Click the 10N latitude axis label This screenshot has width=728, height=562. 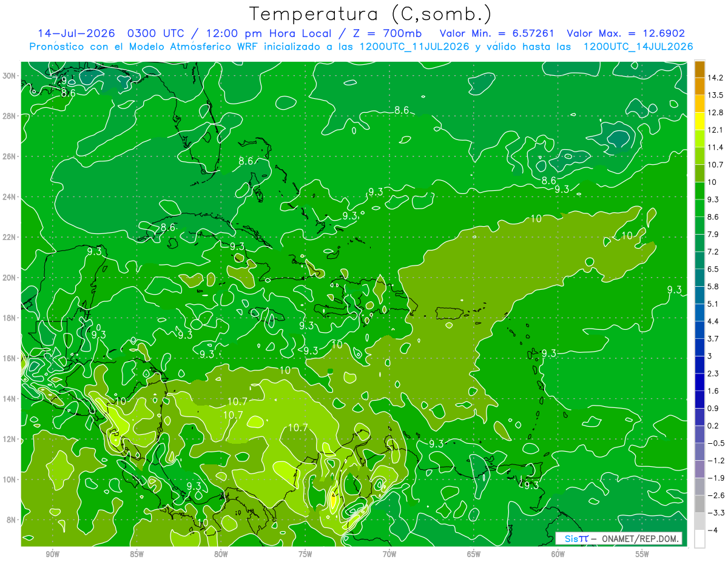pos(10,480)
